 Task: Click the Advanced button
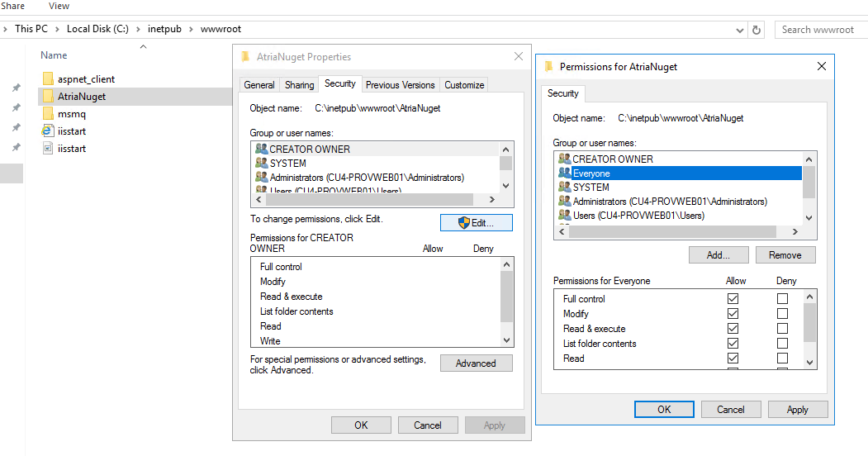point(476,363)
